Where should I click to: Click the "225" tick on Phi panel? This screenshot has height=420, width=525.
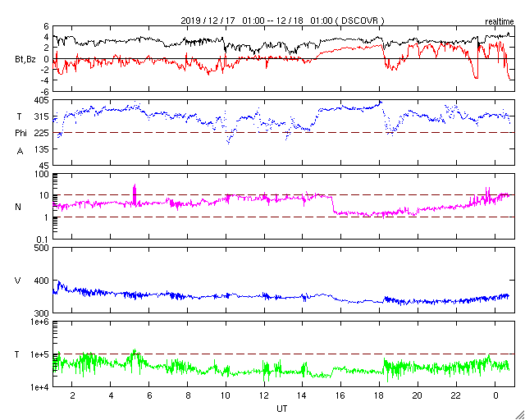coord(42,133)
